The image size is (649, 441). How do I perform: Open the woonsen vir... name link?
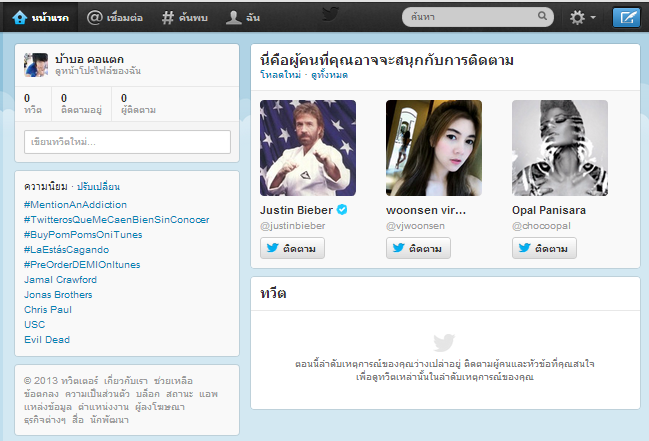(x=426, y=210)
